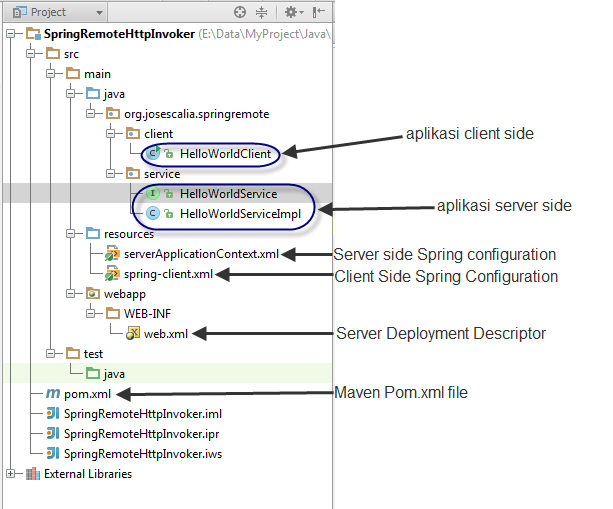Click the src folder icon
Viewport: 613px width, 509px height.
(53, 54)
